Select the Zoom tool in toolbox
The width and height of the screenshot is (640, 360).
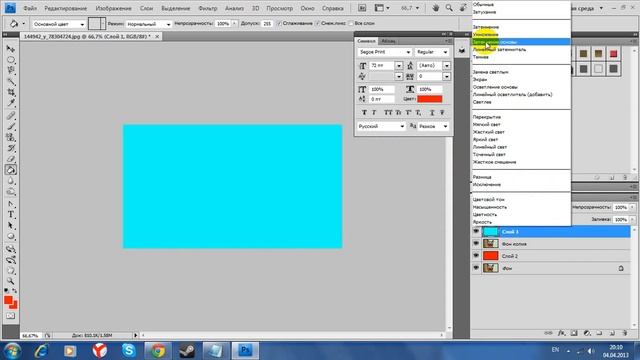click(x=11, y=281)
